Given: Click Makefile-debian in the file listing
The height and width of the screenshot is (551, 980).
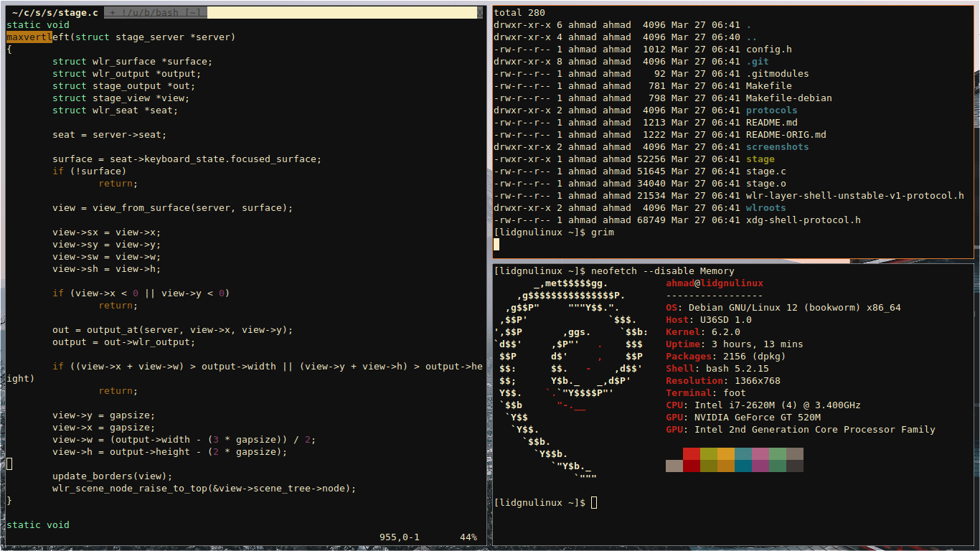Looking at the screenshot, I should pos(789,98).
